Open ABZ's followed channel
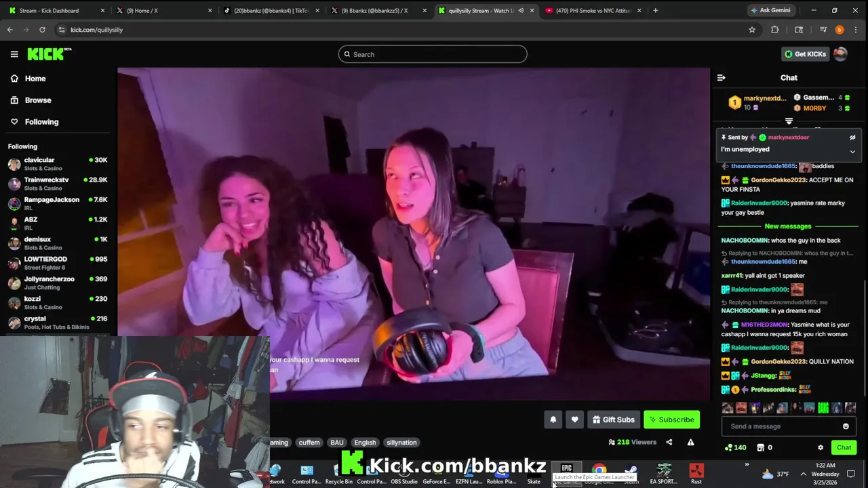This screenshot has height=488, width=868. tap(58, 224)
